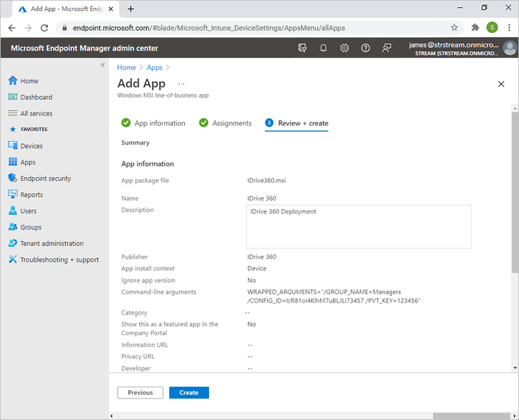The width and height of the screenshot is (519, 420).
Task: Navigate to Apps breadcrumb link
Action: 154,67
